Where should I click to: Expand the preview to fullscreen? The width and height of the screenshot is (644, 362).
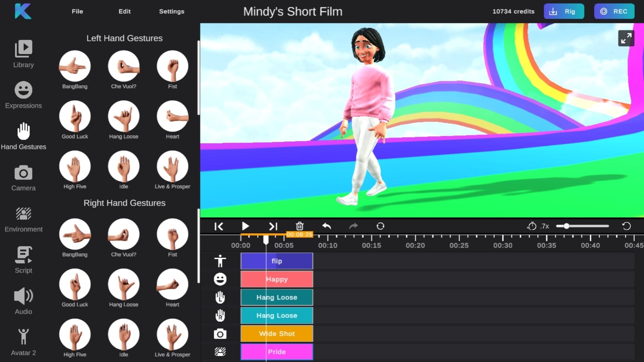click(626, 38)
